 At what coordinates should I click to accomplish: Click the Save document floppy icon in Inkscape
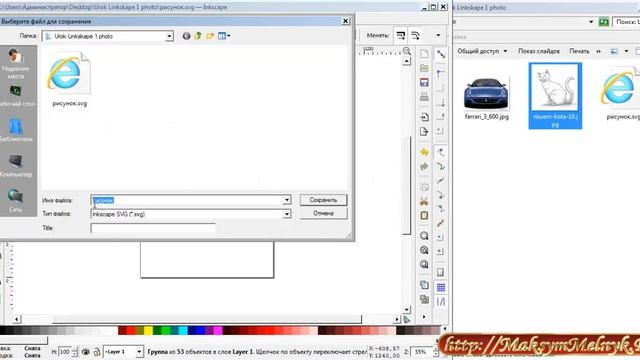pos(424,82)
